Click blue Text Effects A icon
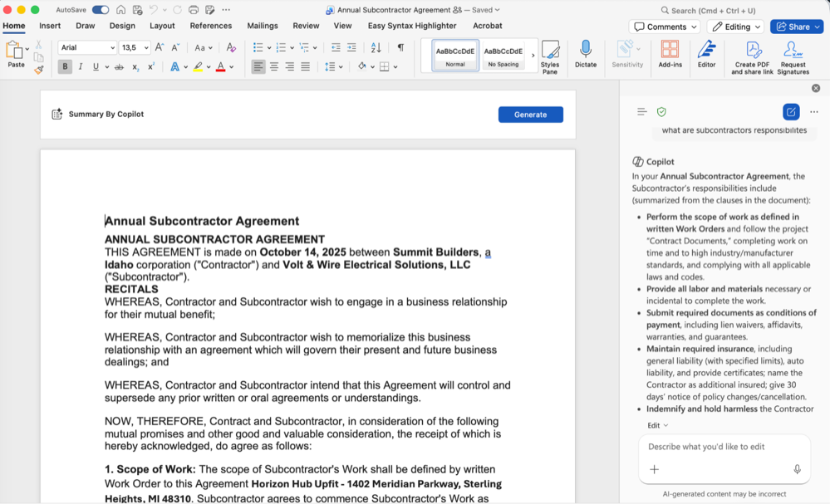This screenshot has height=504, width=830. [x=174, y=66]
